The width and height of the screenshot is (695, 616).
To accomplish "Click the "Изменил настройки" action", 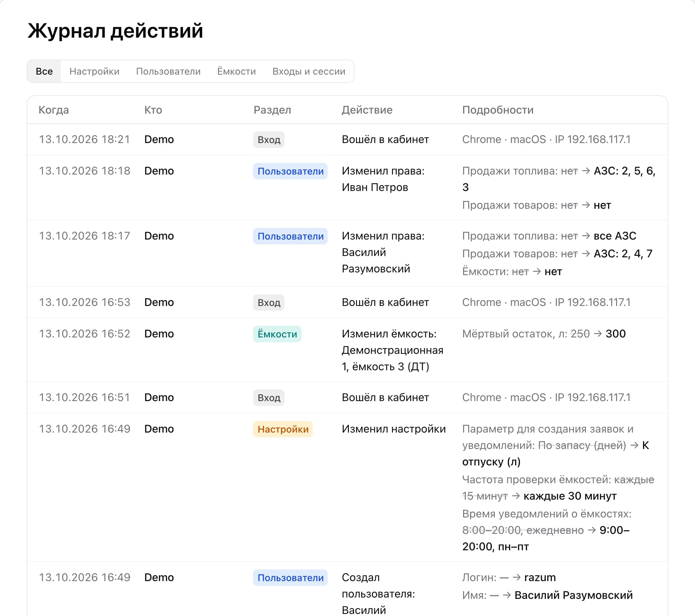I will click(394, 429).
